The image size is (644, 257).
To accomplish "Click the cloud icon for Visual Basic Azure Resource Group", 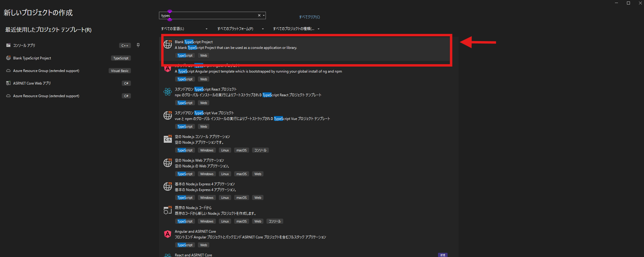I will (8, 71).
